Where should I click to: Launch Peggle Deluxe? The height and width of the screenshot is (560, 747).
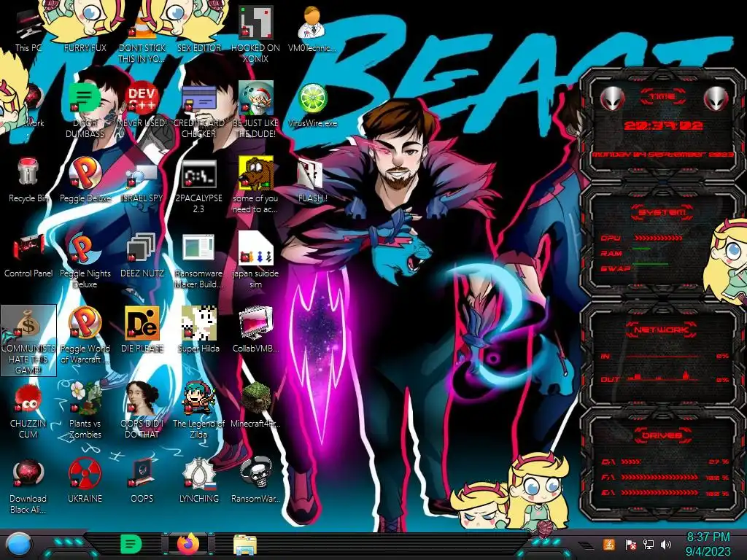[x=85, y=180]
